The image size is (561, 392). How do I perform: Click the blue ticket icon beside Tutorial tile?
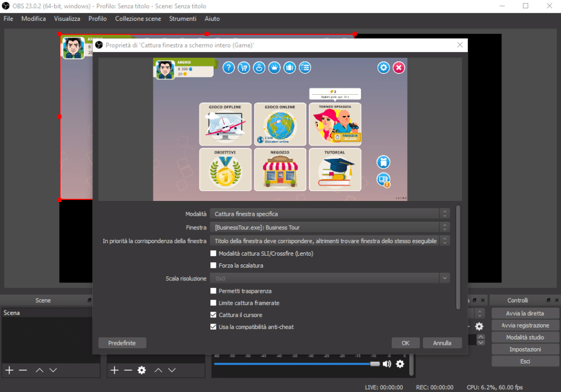point(383,162)
